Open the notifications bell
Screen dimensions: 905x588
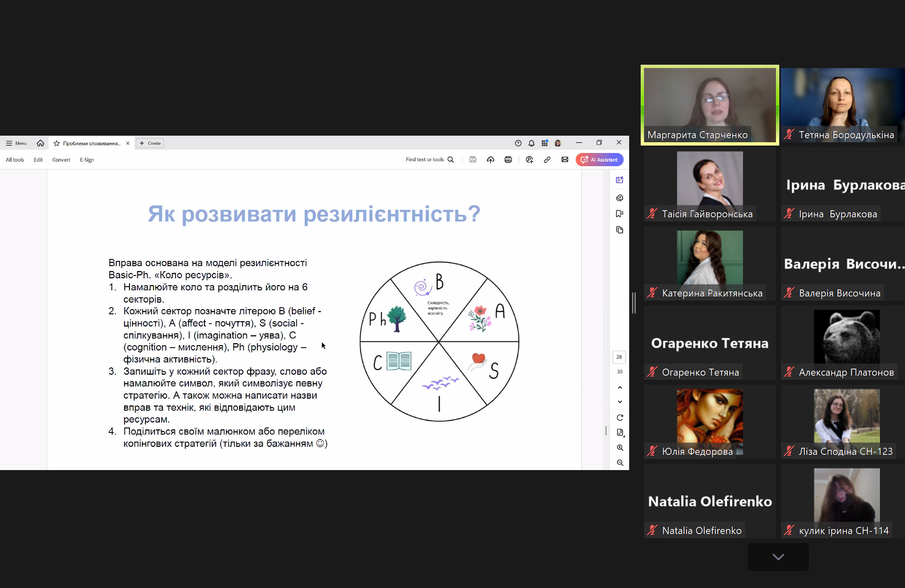point(531,143)
